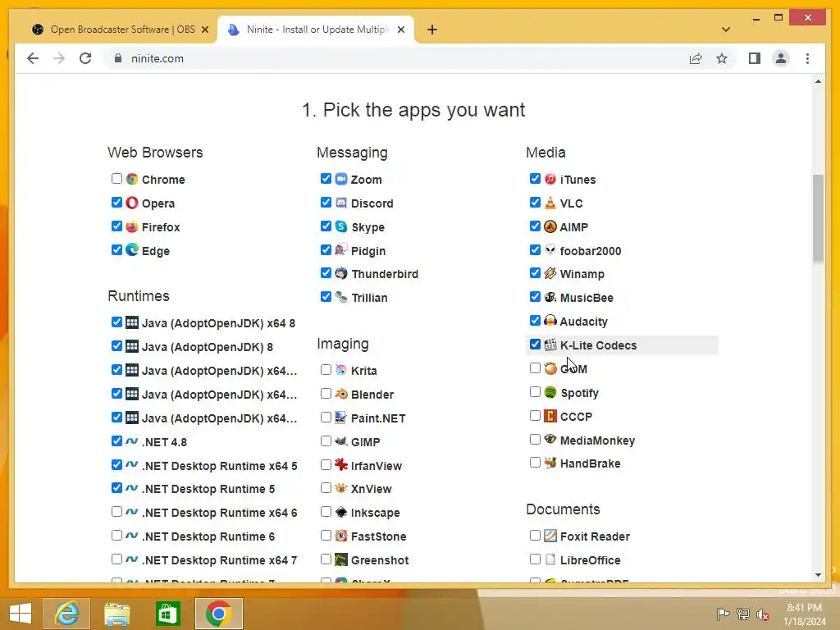Uncheck Java (AdoptOpenJDK) x64 8 checkbox

[x=116, y=322]
